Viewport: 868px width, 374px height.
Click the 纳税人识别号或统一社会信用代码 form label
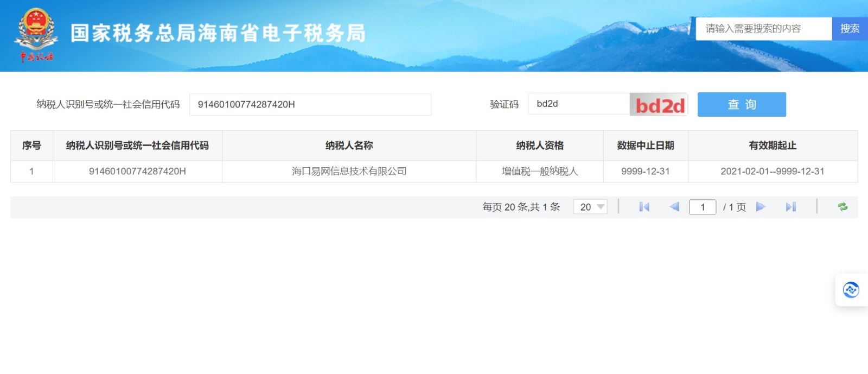click(108, 104)
